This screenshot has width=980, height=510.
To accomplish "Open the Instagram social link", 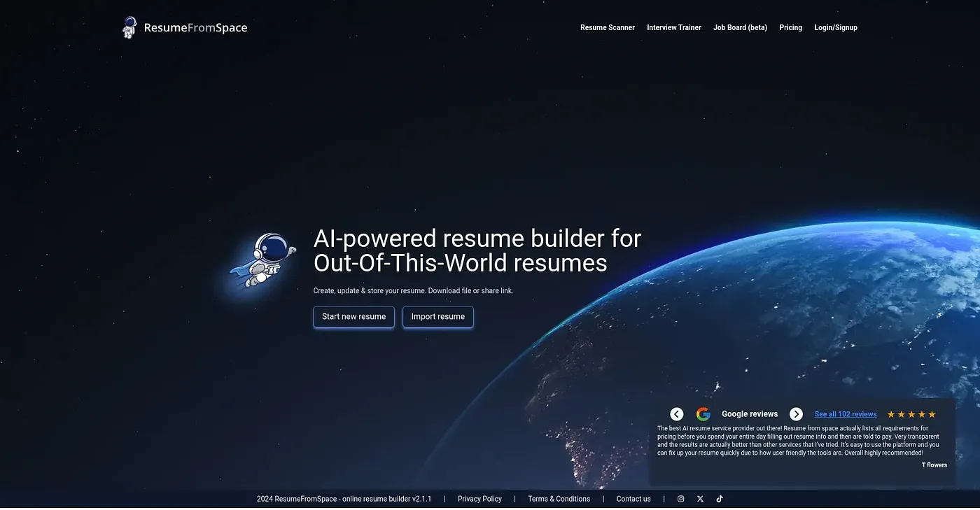I will pyautogui.click(x=680, y=499).
